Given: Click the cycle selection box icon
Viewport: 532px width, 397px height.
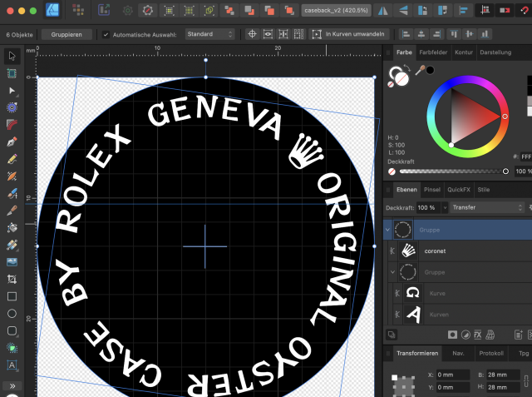Looking at the screenshot, I should (x=316, y=34).
